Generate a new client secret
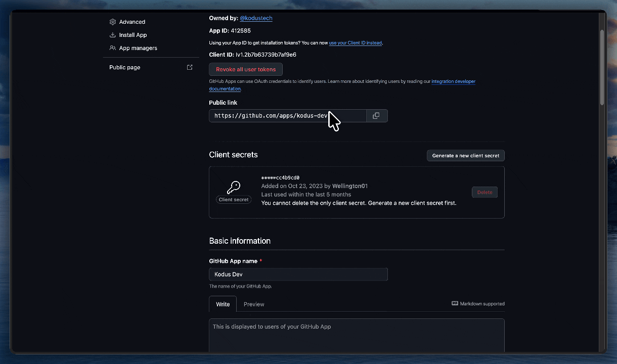617x364 pixels. point(465,156)
